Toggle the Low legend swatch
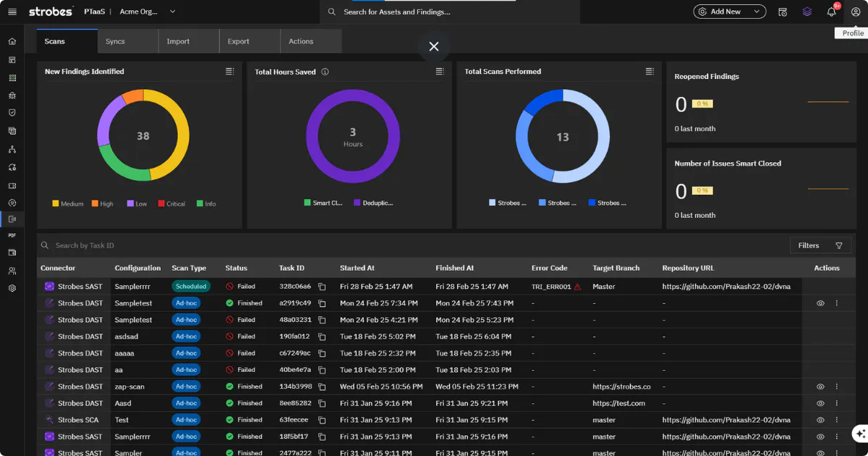Image resolution: width=868 pixels, height=456 pixels. pyautogui.click(x=130, y=204)
